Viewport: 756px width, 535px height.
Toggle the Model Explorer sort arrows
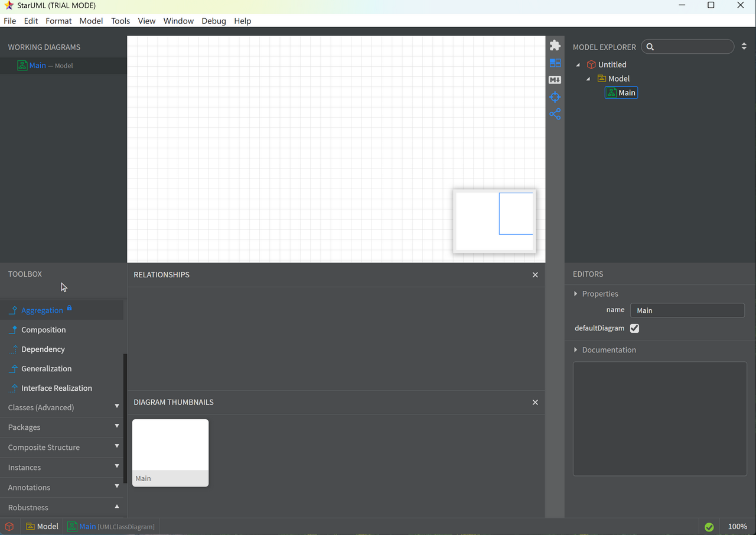(x=744, y=47)
